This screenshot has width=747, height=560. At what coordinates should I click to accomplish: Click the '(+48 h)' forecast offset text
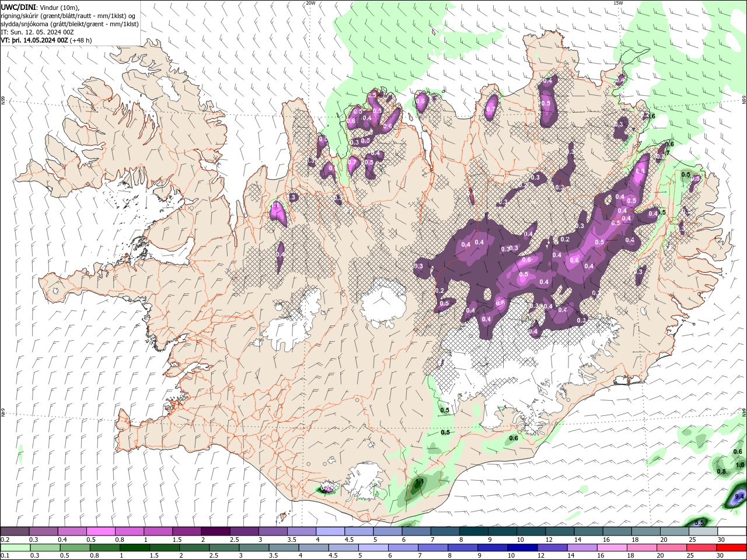click(81, 40)
